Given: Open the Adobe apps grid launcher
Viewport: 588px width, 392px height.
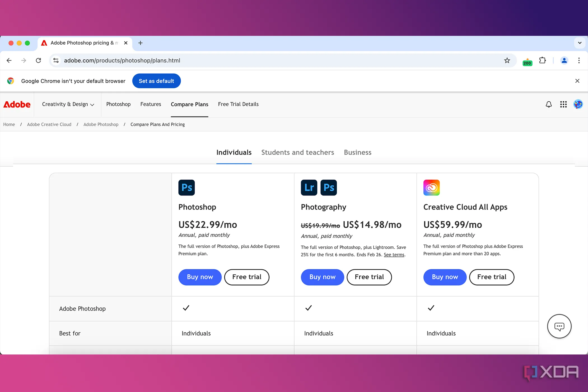Looking at the screenshot, I should click(x=563, y=104).
